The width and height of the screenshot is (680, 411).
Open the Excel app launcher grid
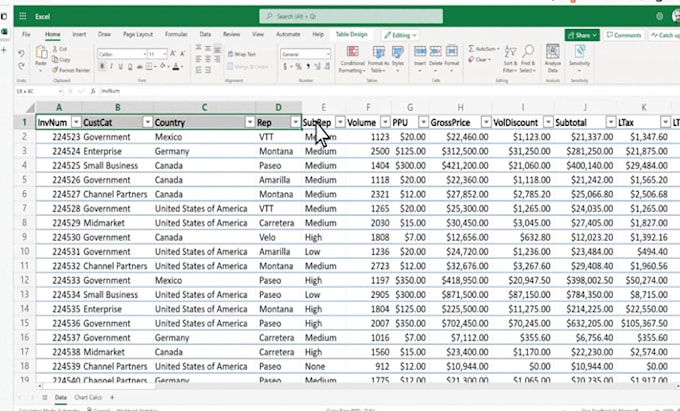click(x=23, y=16)
